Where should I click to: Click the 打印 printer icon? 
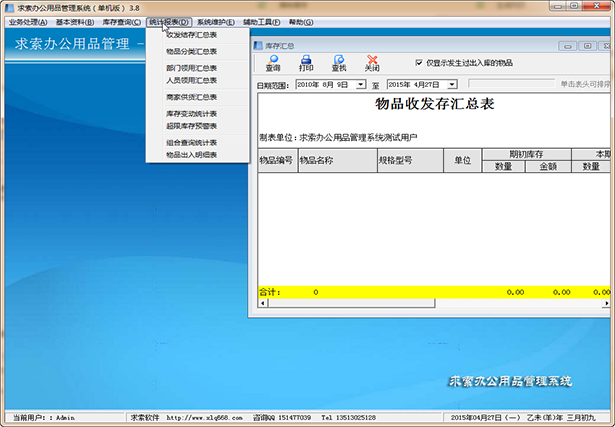coord(306,63)
